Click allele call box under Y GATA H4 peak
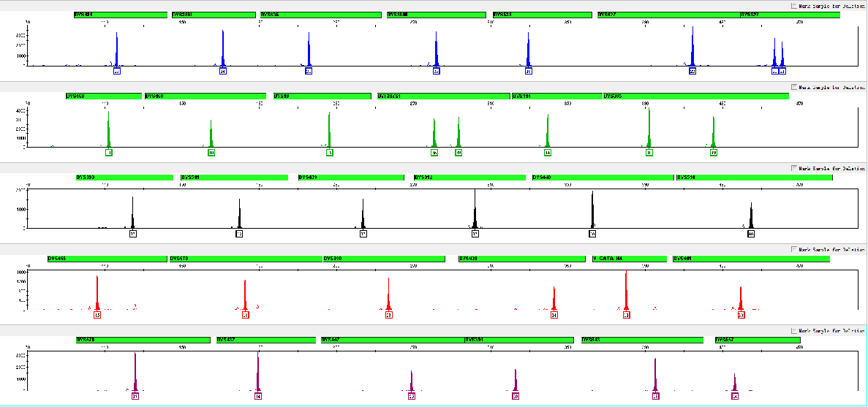 pyautogui.click(x=627, y=315)
